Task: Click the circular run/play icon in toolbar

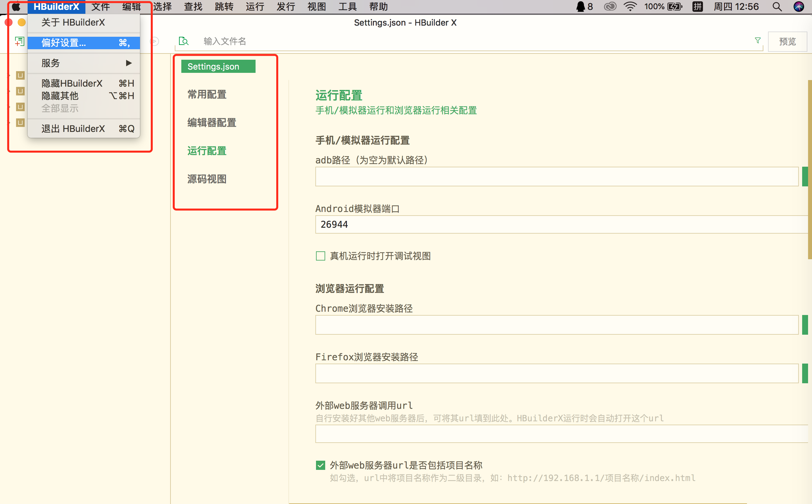Action: tap(154, 41)
